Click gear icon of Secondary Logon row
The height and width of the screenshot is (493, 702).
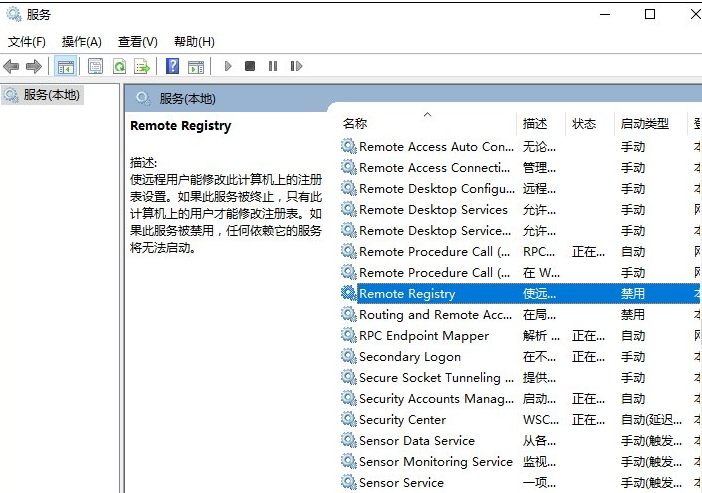pyautogui.click(x=348, y=356)
